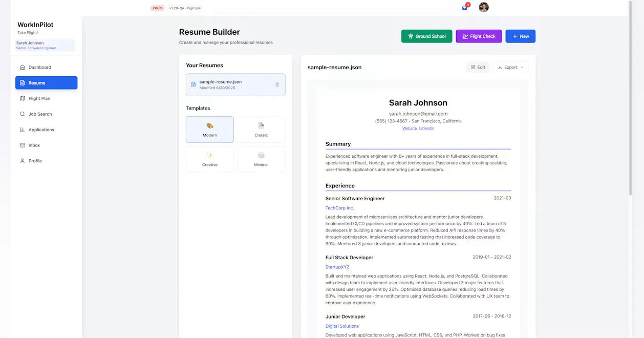This screenshot has height=338, width=644.
Task: Click the Sarah Johnson user card in sidebar
Action: 45,45
